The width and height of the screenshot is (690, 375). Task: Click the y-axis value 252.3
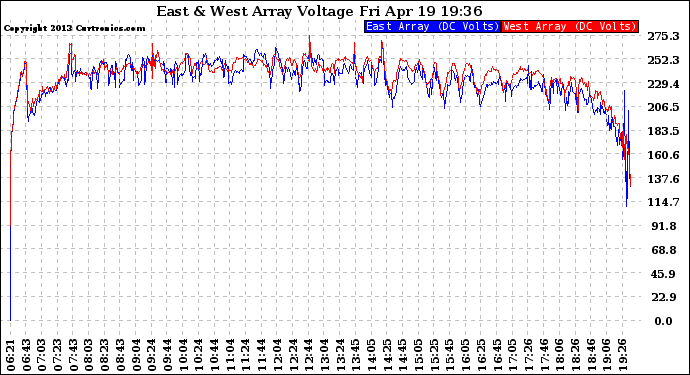tap(663, 60)
